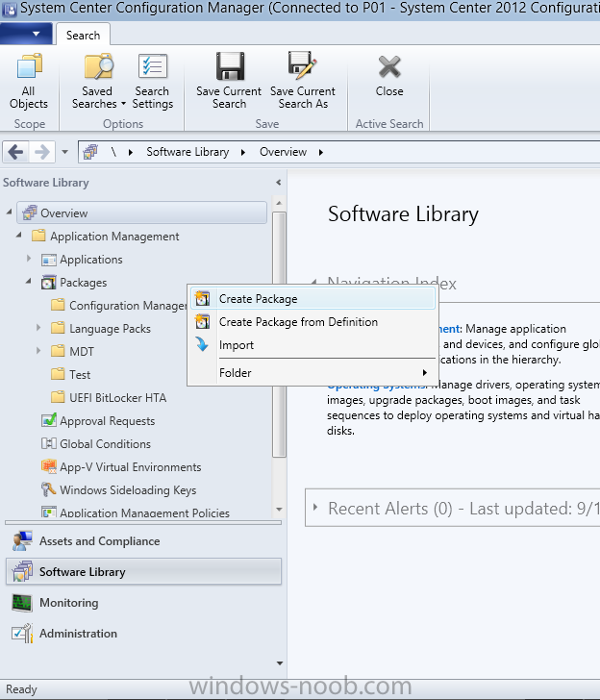Open the Operating Systems link
This screenshot has width=600, height=700.
point(377,385)
